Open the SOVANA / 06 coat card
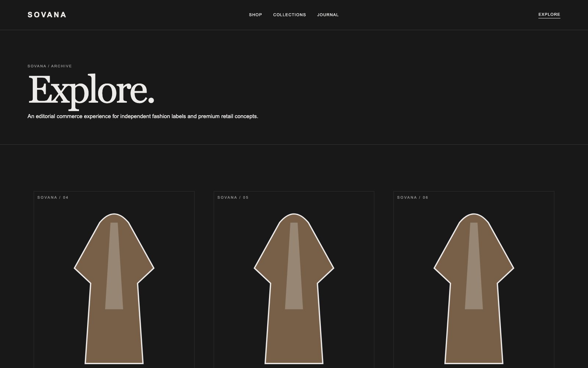The width and height of the screenshot is (588, 368). 474,280
